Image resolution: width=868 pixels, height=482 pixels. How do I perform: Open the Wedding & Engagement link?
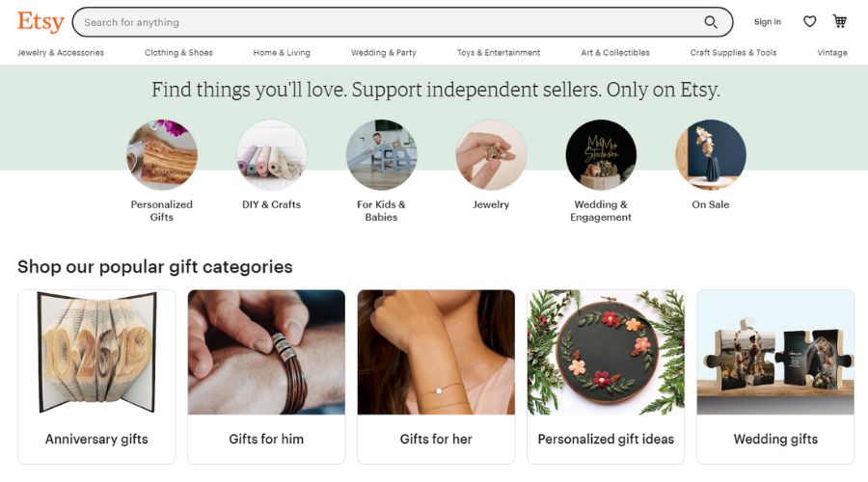click(601, 210)
